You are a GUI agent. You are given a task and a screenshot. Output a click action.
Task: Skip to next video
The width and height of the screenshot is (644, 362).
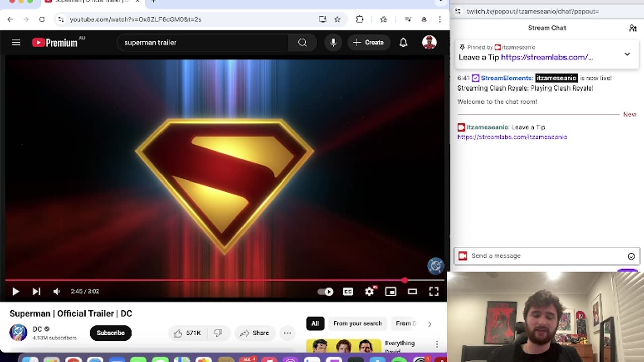36,291
